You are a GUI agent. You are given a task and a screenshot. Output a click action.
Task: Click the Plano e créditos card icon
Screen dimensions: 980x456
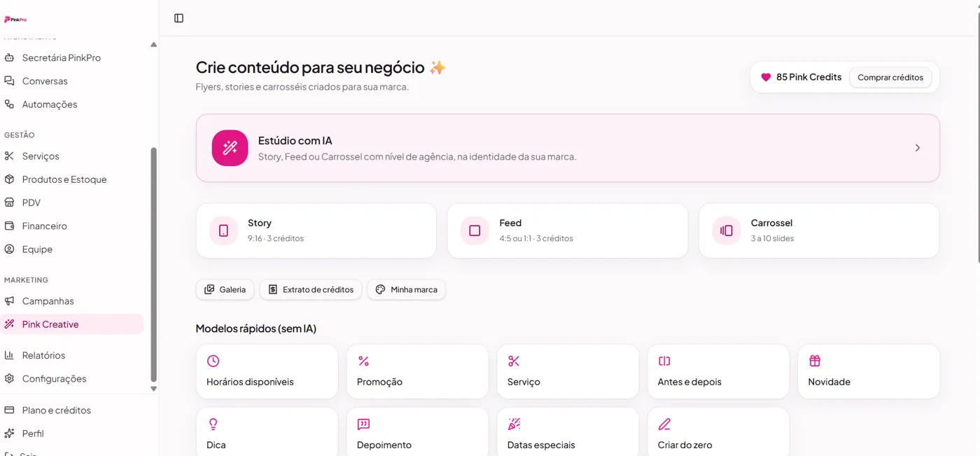click(x=9, y=410)
